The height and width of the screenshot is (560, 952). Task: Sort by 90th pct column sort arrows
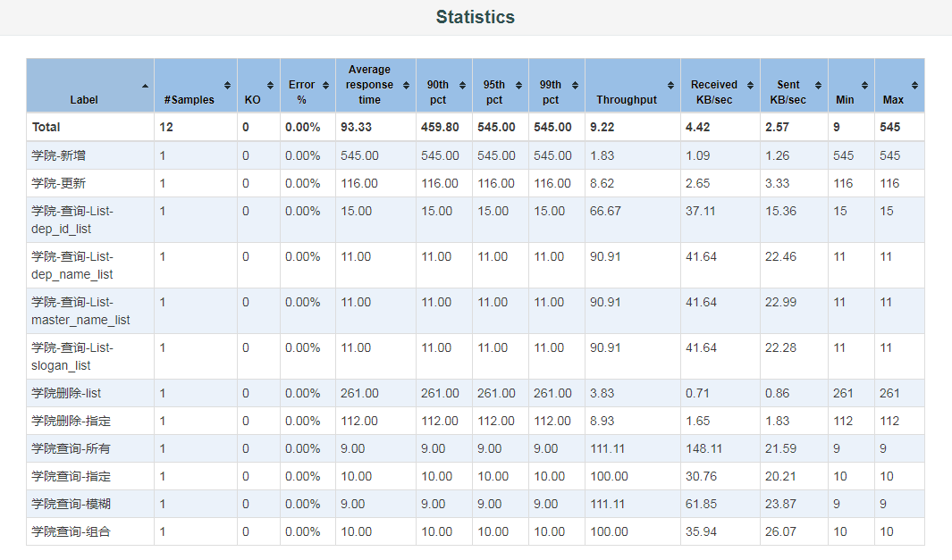[x=463, y=86]
